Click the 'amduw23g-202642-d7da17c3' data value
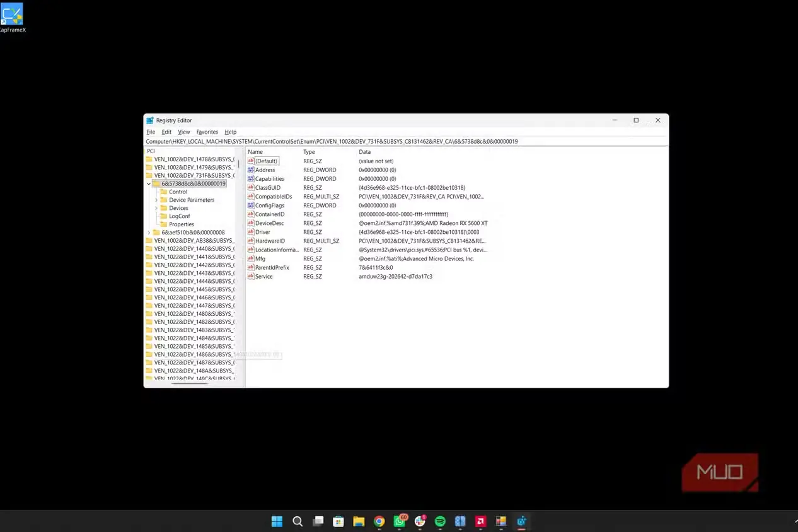This screenshot has height=532, width=798. [x=395, y=277]
